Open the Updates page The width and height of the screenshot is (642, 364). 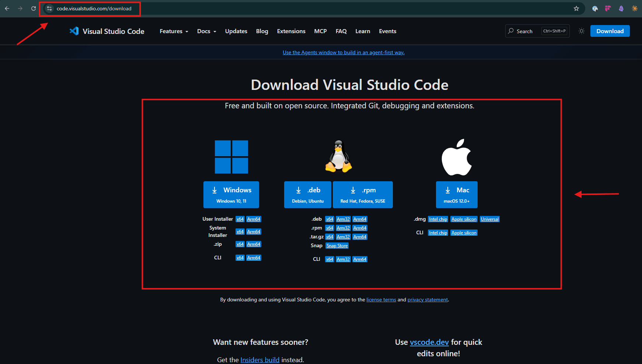(236, 31)
